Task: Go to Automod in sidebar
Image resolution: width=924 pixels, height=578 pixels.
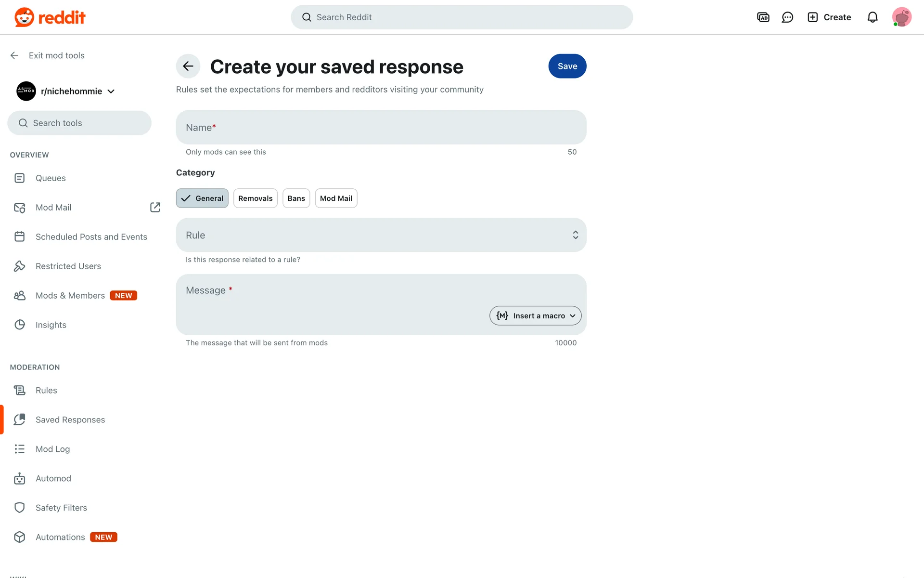Action: click(53, 478)
